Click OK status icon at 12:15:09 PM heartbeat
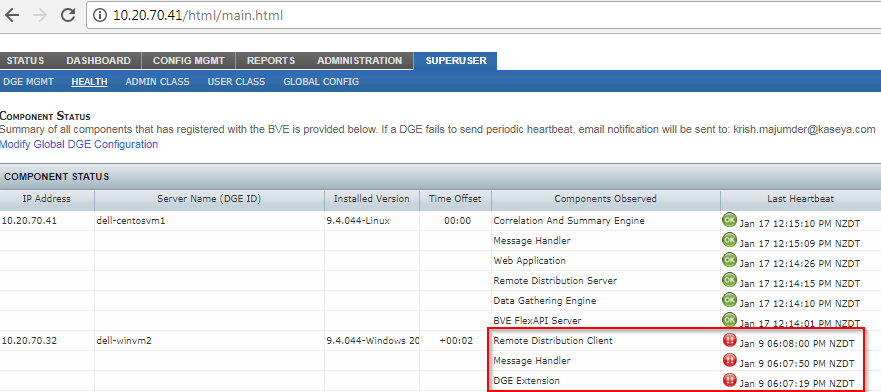 (729, 240)
